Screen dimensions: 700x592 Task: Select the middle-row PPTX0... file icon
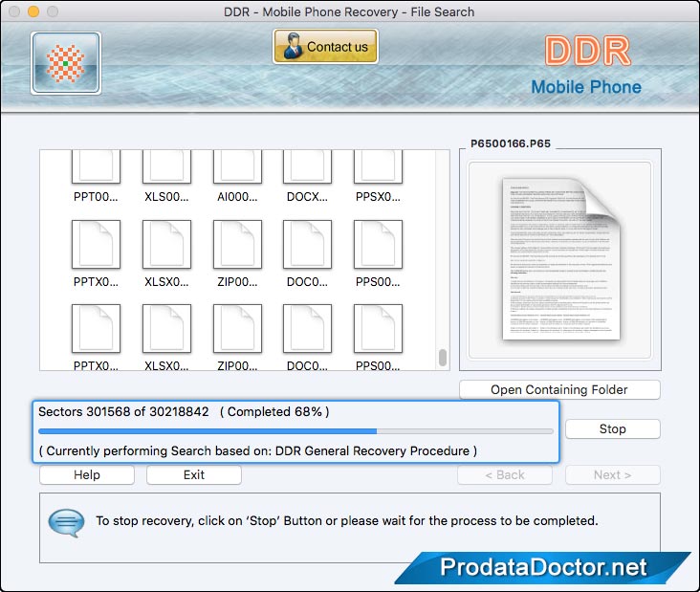96,244
